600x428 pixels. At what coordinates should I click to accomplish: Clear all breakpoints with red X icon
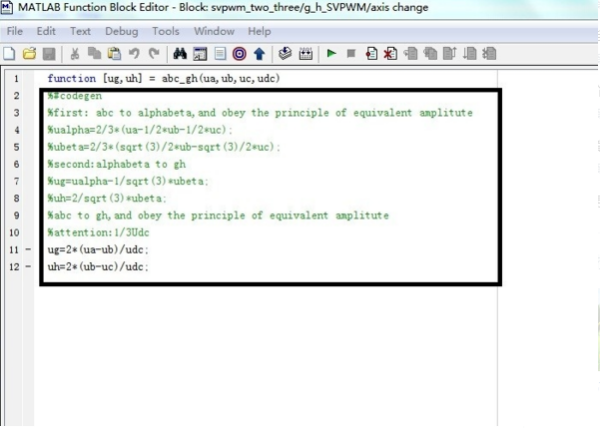click(390, 54)
